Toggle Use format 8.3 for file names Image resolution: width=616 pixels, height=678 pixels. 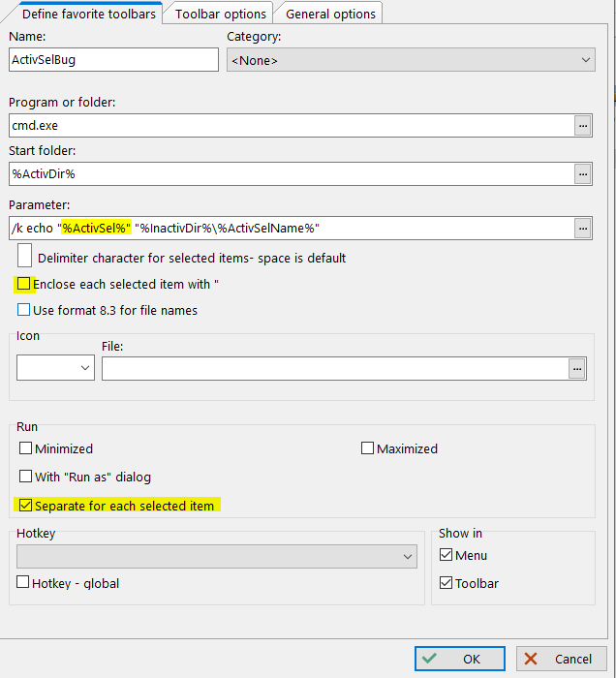click(24, 311)
